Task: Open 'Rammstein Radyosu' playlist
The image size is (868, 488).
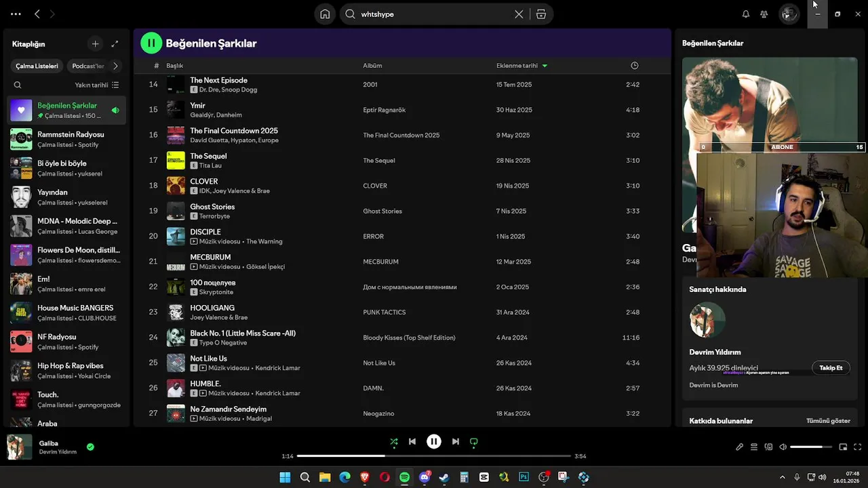Action: coord(67,139)
